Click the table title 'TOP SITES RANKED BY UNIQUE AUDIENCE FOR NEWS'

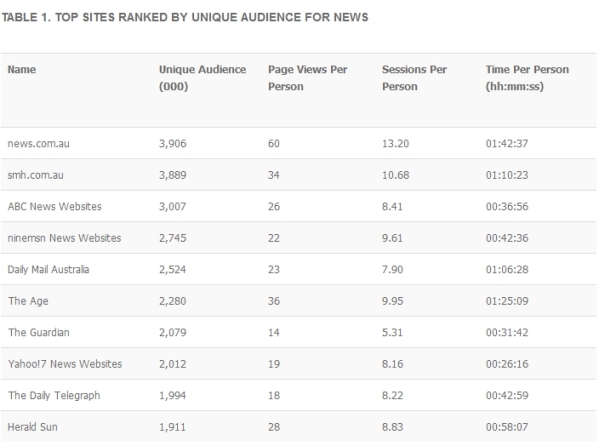pos(212,17)
